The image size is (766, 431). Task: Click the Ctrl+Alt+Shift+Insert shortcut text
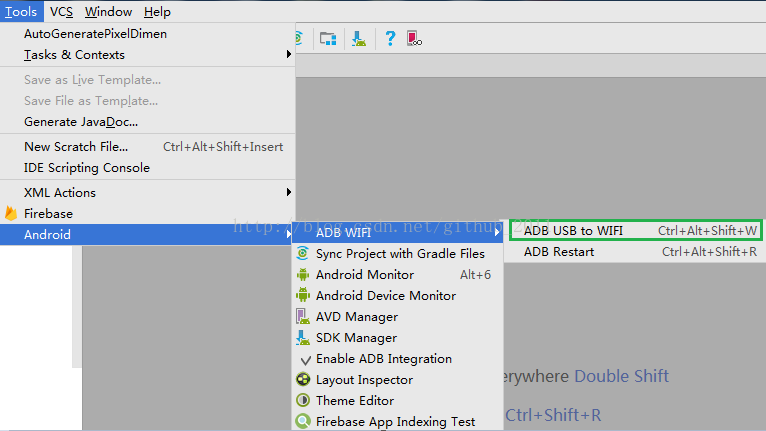point(223,147)
